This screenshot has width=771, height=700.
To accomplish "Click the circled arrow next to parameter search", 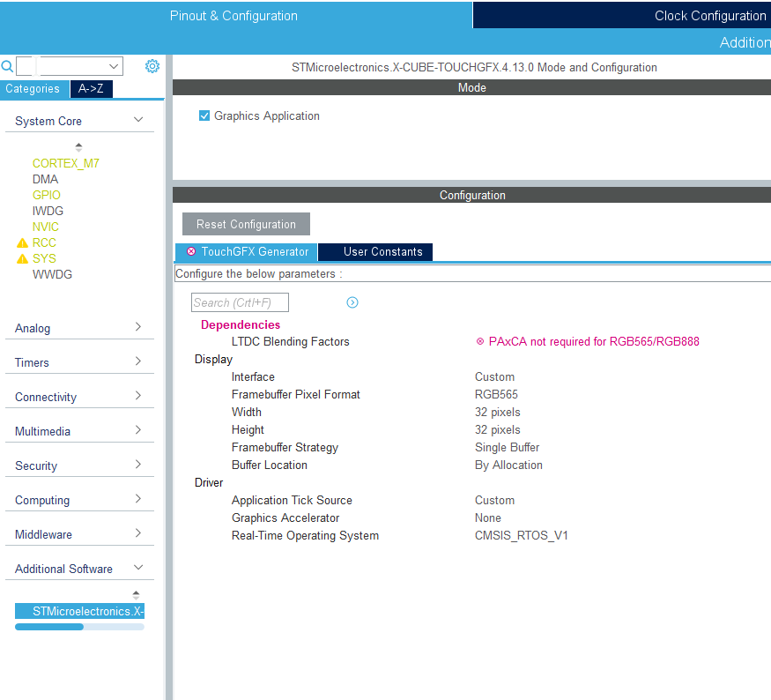I will coord(352,302).
